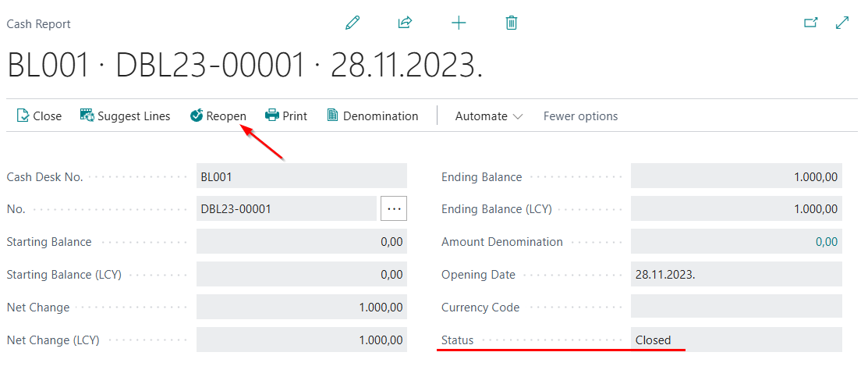Click the plus New icon

pyautogui.click(x=459, y=23)
